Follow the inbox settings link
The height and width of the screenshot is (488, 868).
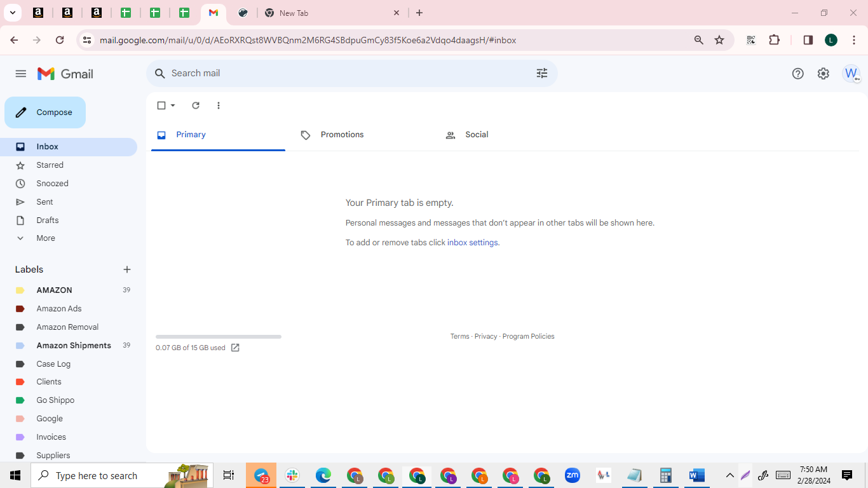tap(473, 243)
